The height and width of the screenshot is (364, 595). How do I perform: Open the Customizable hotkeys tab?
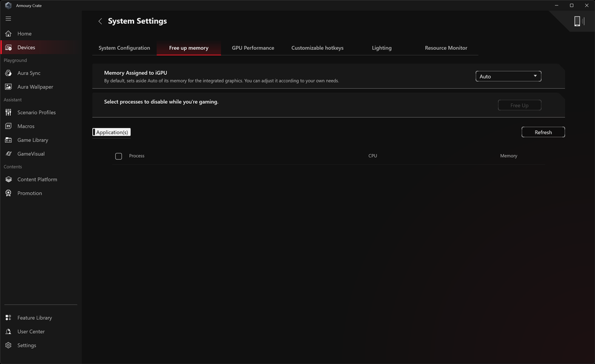(x=317, y=48)
